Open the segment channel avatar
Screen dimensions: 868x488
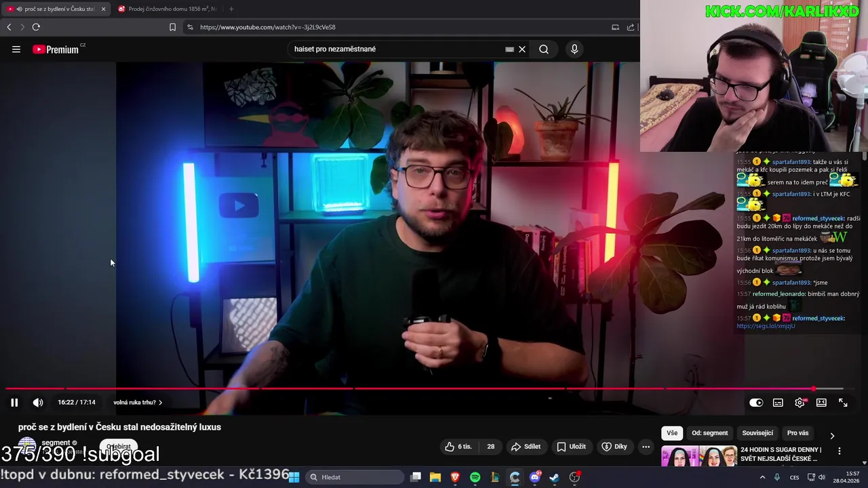27,446
